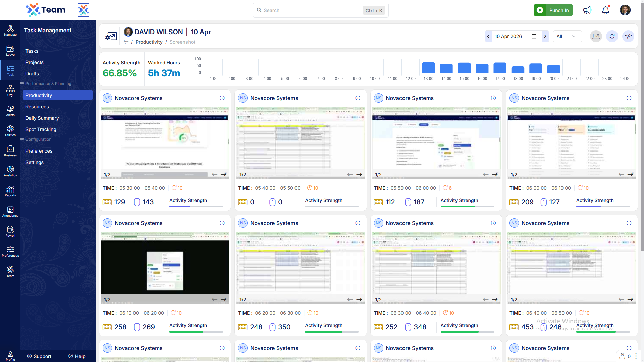Collapse the Performance & Planning section

22,83
